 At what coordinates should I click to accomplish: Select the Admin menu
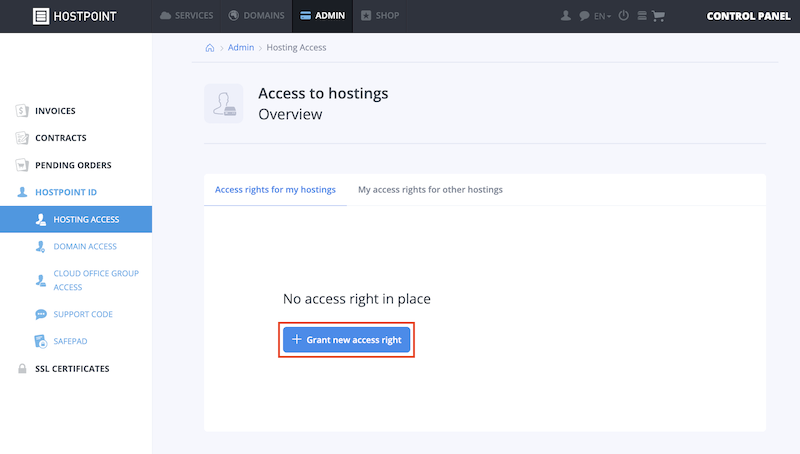tap(322, 16)
